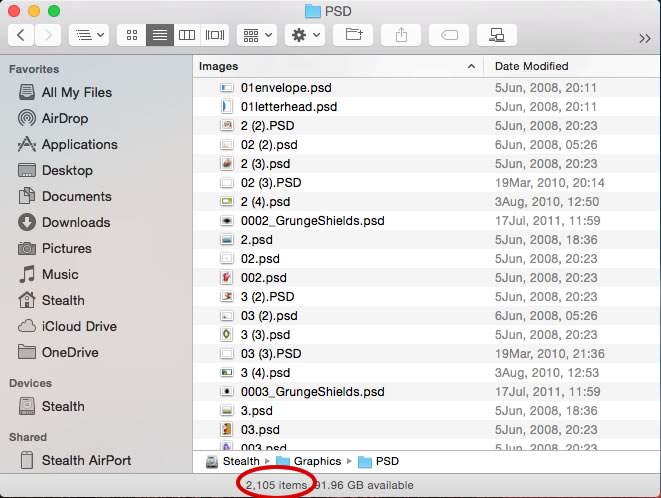
Task: Select 0003_GrungeShields.psd file
Action: tap(427, 391)
